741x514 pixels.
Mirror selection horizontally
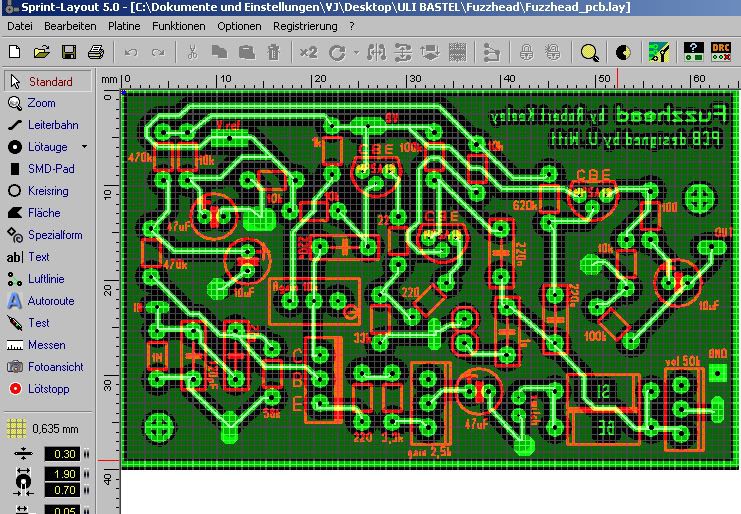pos(376,52)
